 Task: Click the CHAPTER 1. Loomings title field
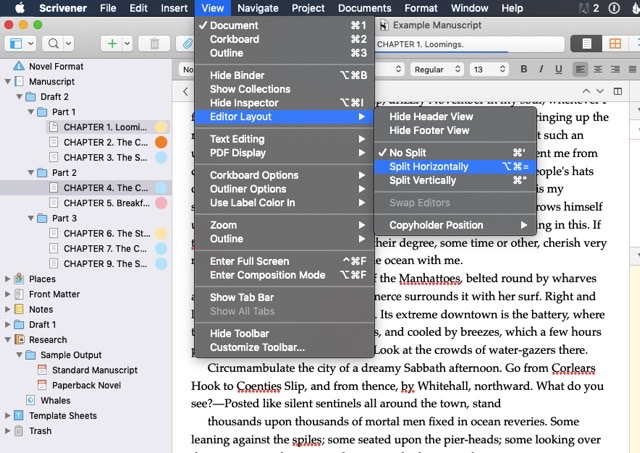tap(469, 44)
